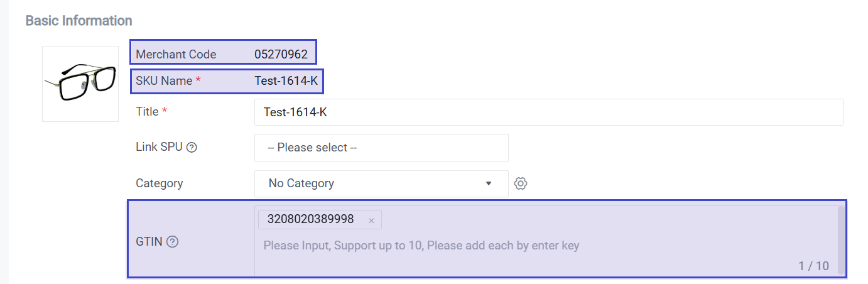Click the Title input field
Viewport: 868px width, 284px height.
548,112
